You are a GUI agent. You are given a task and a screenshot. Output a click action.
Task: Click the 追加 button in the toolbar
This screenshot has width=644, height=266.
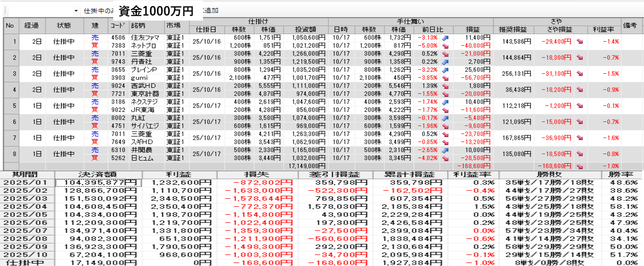pos(210,11)
